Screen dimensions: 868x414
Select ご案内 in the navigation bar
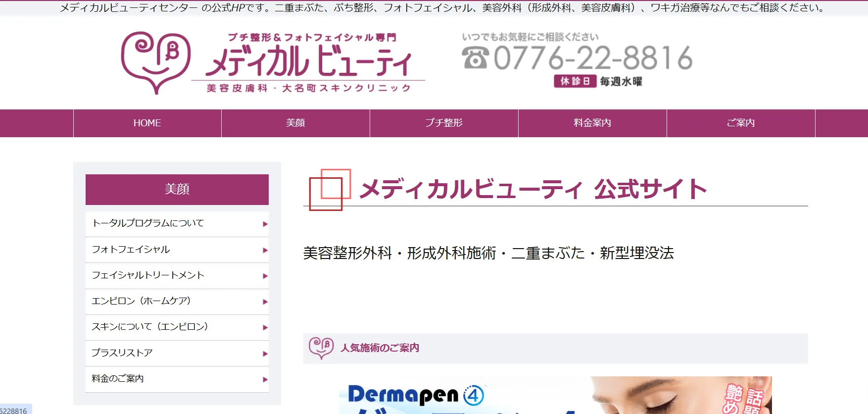coord(741,123)
